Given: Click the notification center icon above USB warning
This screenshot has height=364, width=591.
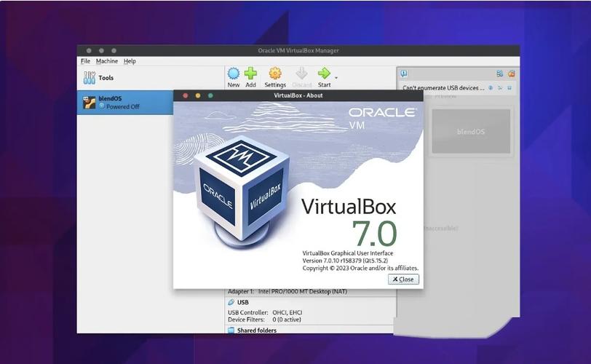Looking at the screenshot, I should pos(404,74).
